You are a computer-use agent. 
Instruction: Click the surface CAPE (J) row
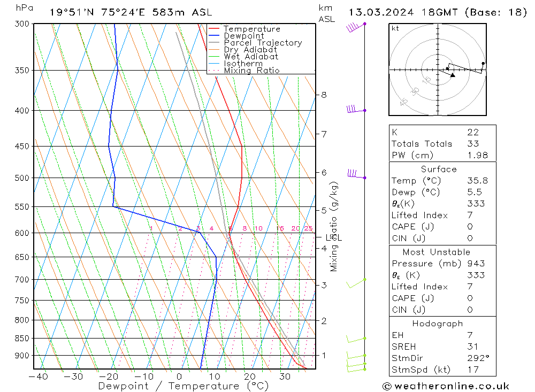tap(442, 227)
